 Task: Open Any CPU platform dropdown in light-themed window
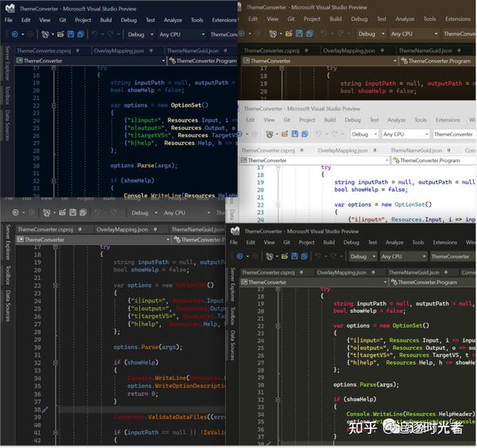[404, 134]
